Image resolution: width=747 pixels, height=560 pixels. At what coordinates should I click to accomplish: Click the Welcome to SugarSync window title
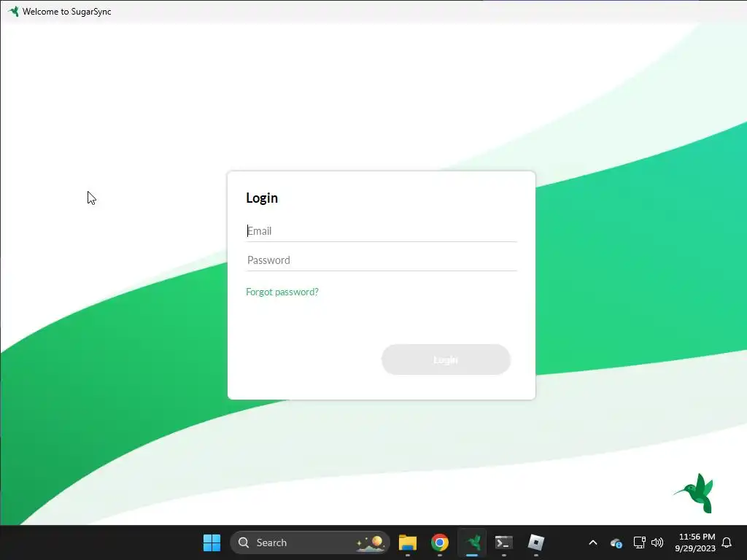point(66,12)
